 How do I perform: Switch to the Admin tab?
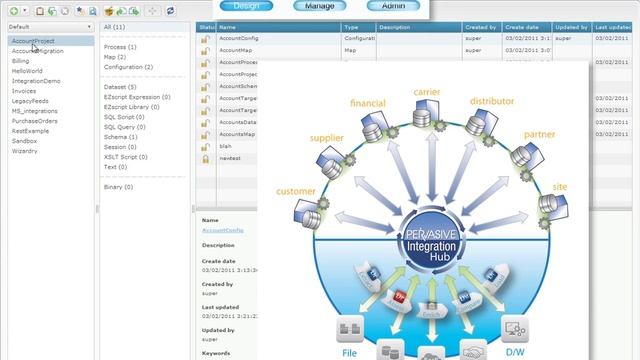(393, 5)
